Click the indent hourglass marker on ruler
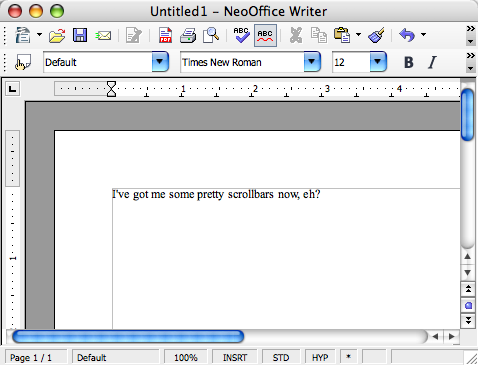Image resolution: width=478 pixels, height=365 pixels. point(111,89)
